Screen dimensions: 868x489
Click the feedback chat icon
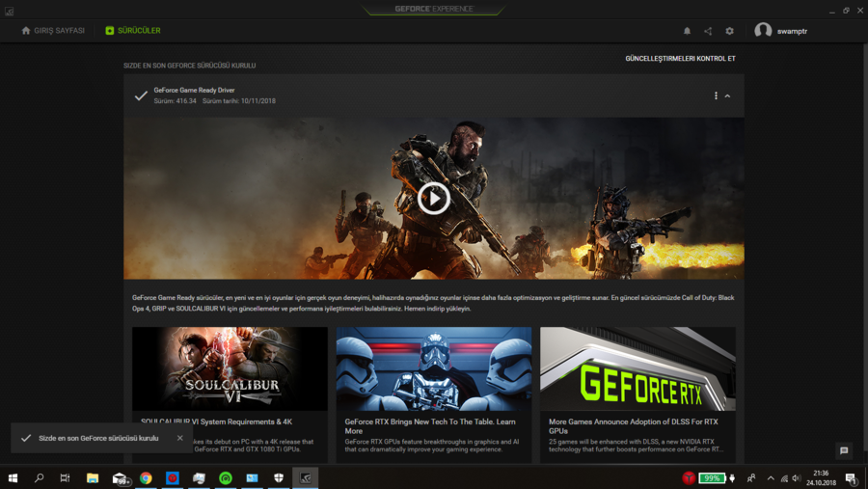844,450
